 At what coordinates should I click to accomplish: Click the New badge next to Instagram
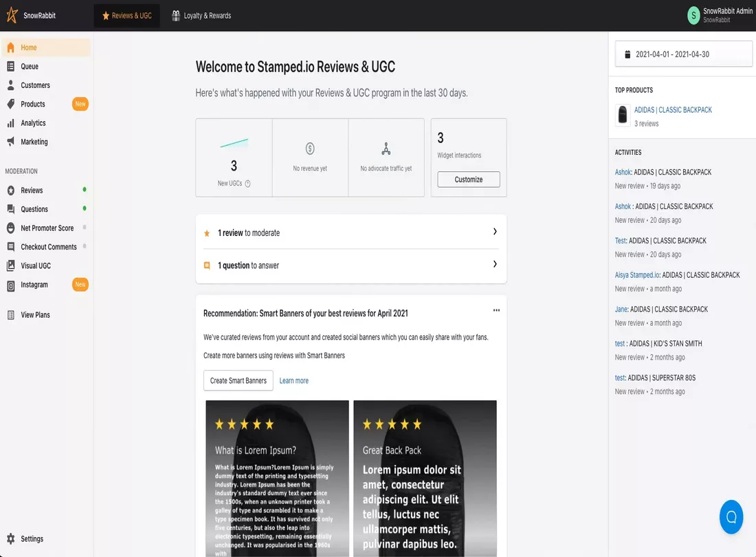[80, 285]
